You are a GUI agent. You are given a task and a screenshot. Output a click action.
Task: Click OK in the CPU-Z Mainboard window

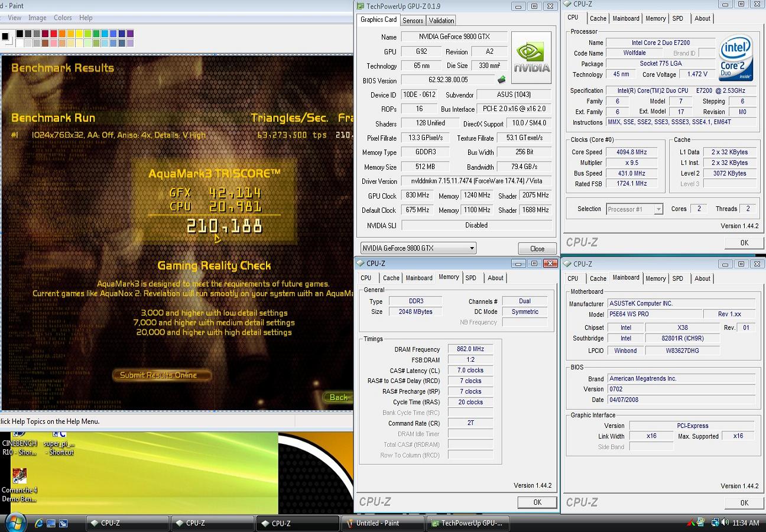click(744, 502)
